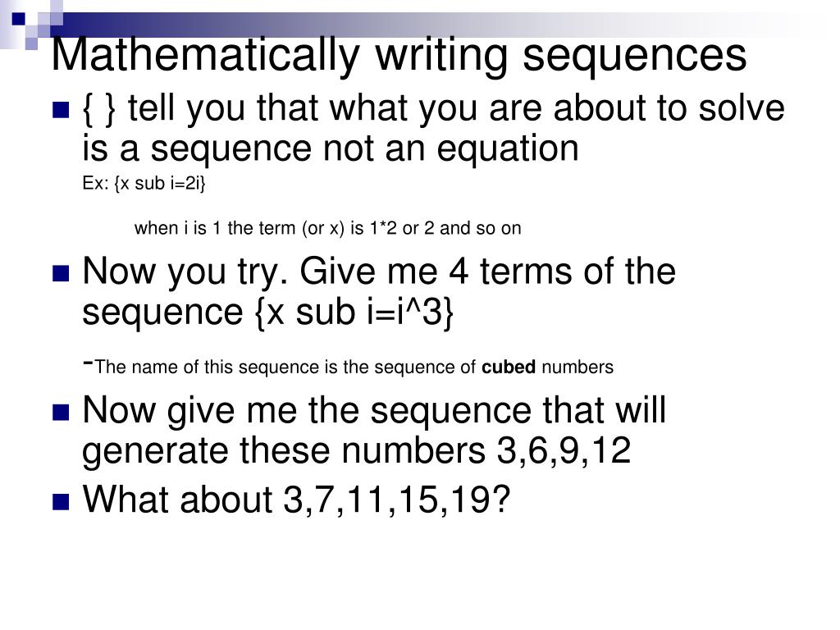Click the text '{x sub i=i^3}'

[354, 313]
